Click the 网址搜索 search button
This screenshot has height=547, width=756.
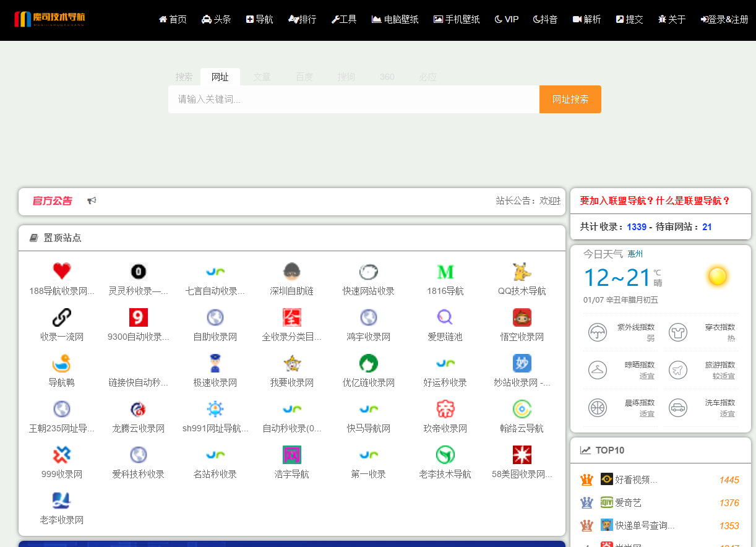[569, 99]
